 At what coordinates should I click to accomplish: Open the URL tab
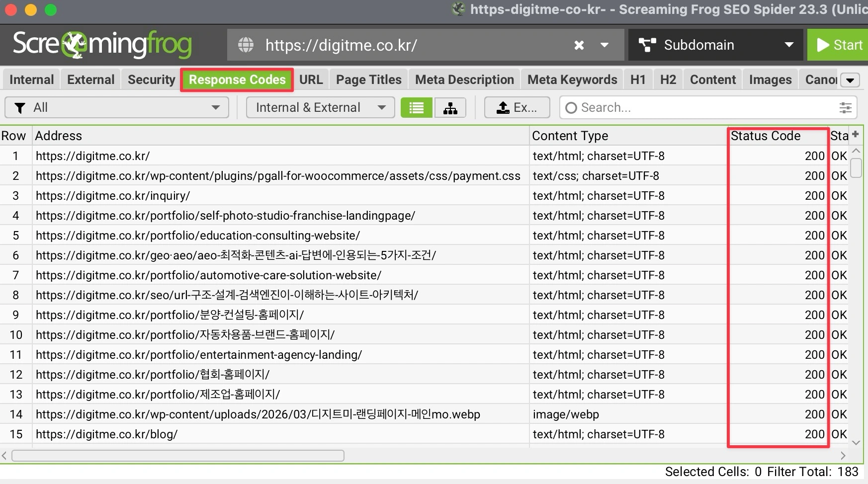click(x=311, y=80)
